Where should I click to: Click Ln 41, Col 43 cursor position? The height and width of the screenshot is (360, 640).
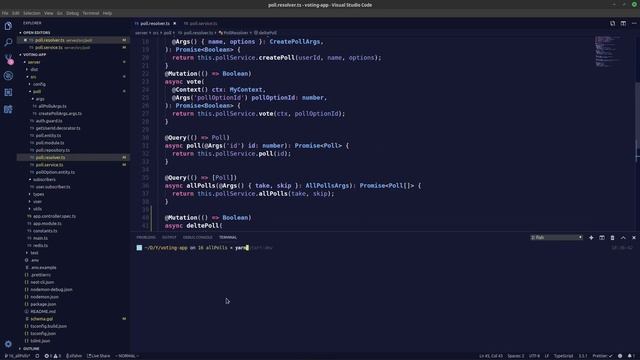coord(491,356)
